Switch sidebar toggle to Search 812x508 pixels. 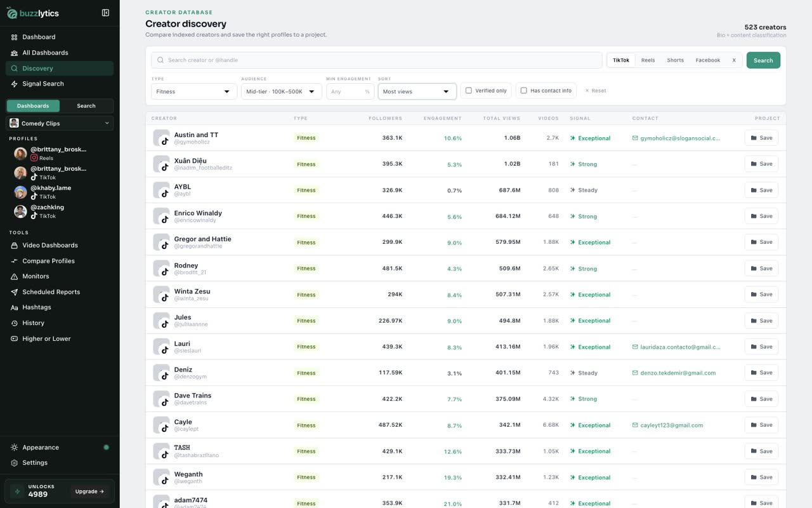86,106
